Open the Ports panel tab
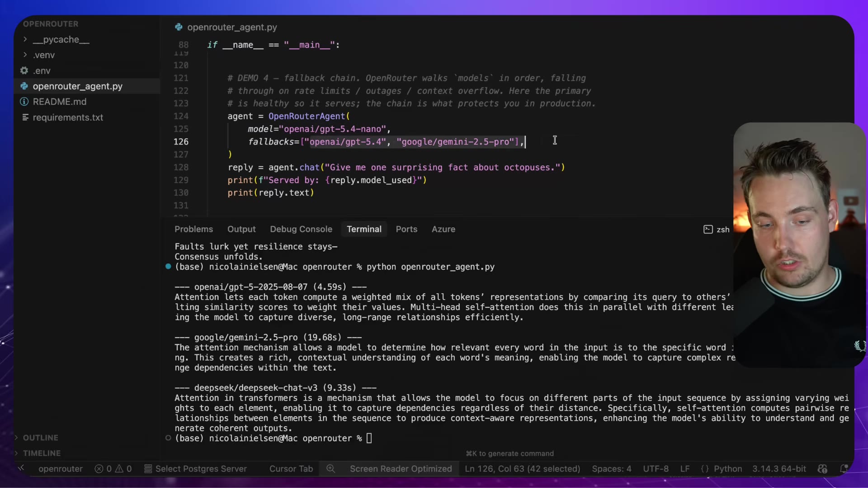The width and height of the screenshot is (868, 488). coord(406,229)
